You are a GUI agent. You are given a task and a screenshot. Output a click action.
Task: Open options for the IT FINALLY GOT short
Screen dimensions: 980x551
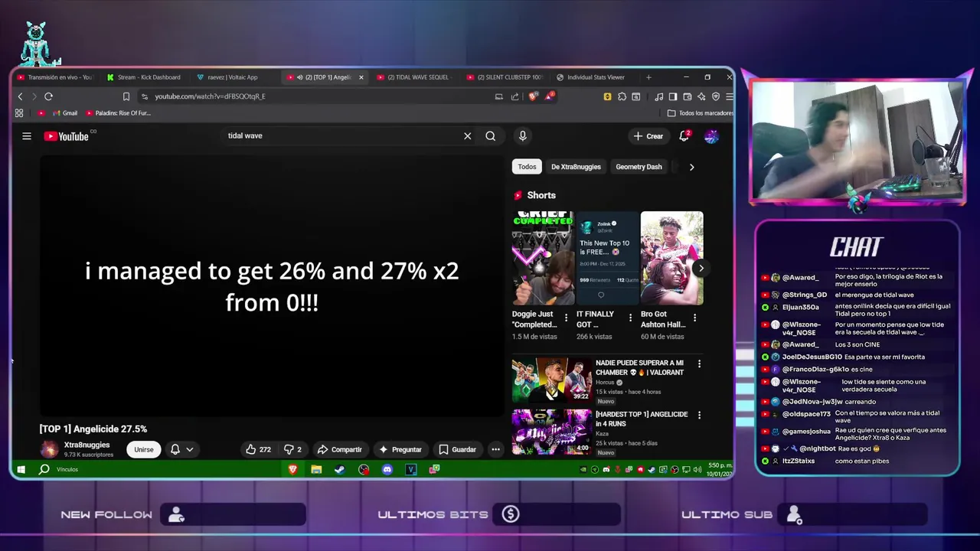(631, 318)
